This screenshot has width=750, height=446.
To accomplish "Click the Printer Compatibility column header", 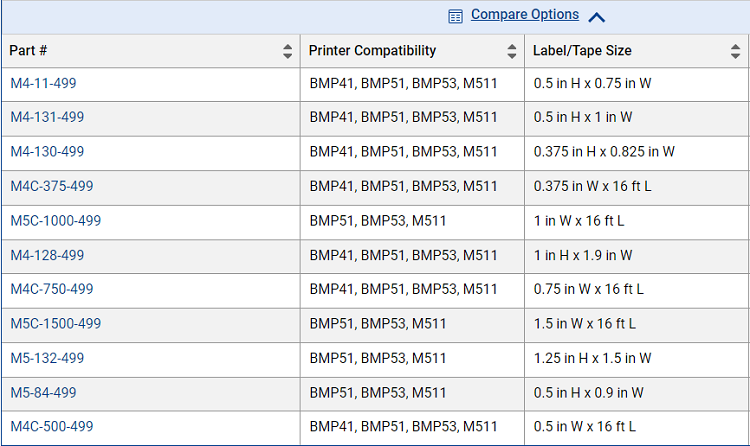I will tap(412, 51).
